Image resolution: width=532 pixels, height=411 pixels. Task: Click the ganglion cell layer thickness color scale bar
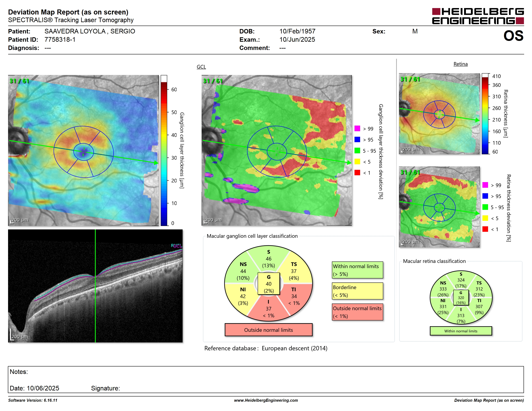(x=164, y=150)
